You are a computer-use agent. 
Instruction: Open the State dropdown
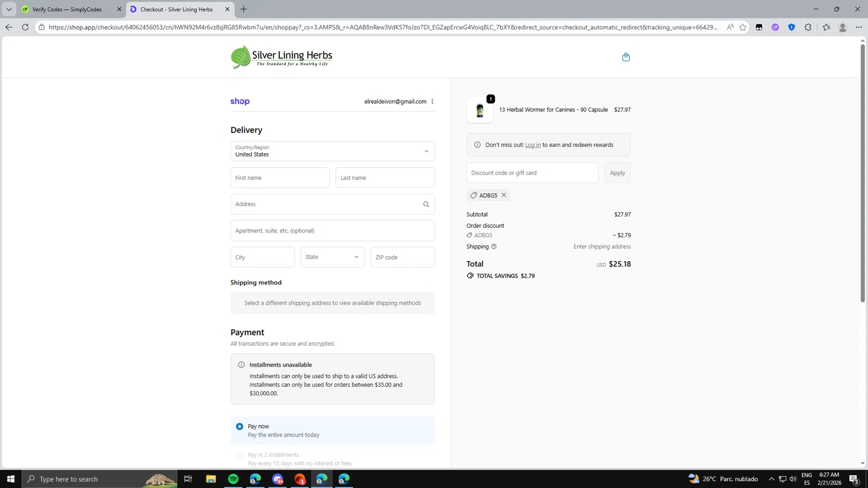pyautogui.click(x=333, y=257)
